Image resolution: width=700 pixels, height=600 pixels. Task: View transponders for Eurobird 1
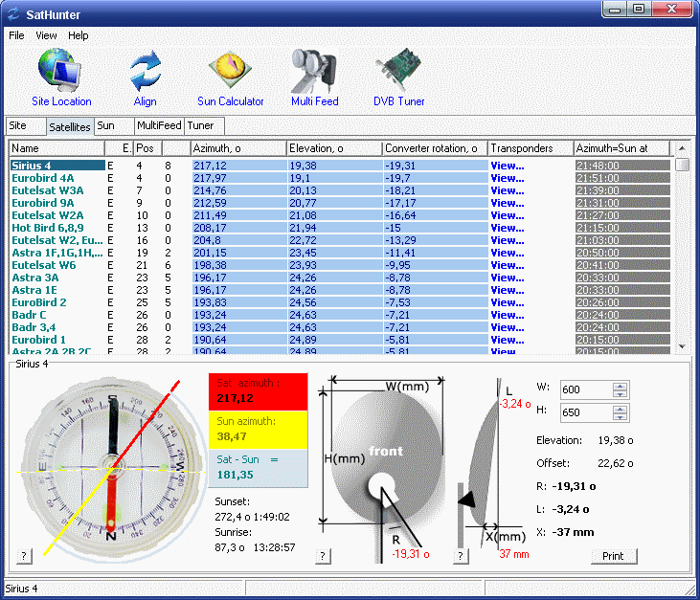click(x=508, y=340)
